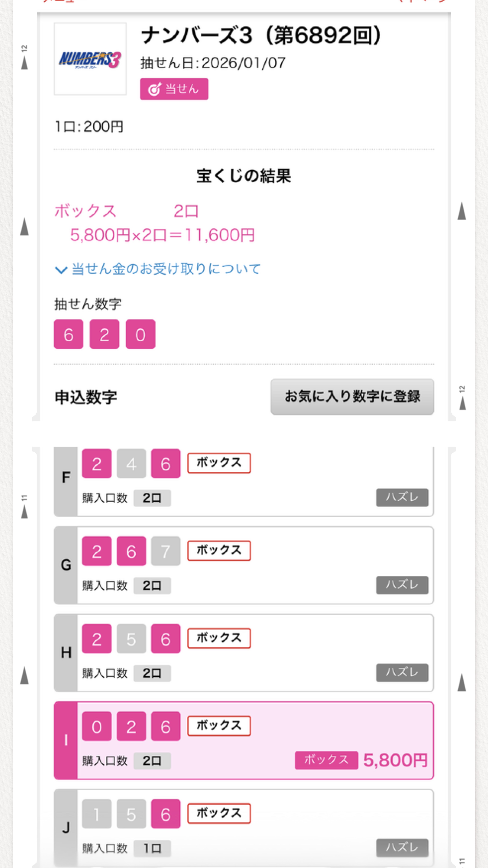Click the Numbers3 logo thumbnail
488x868 pixels.
coord(90,59)
